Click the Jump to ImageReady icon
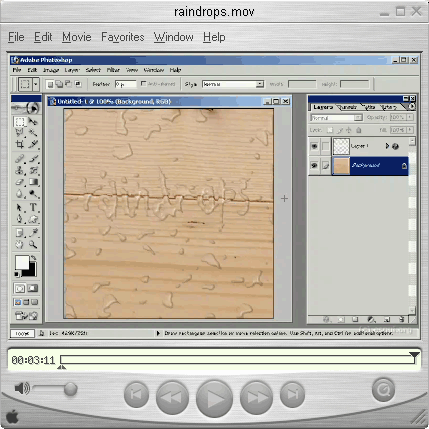Screen dimensions: 429x429 26,315
